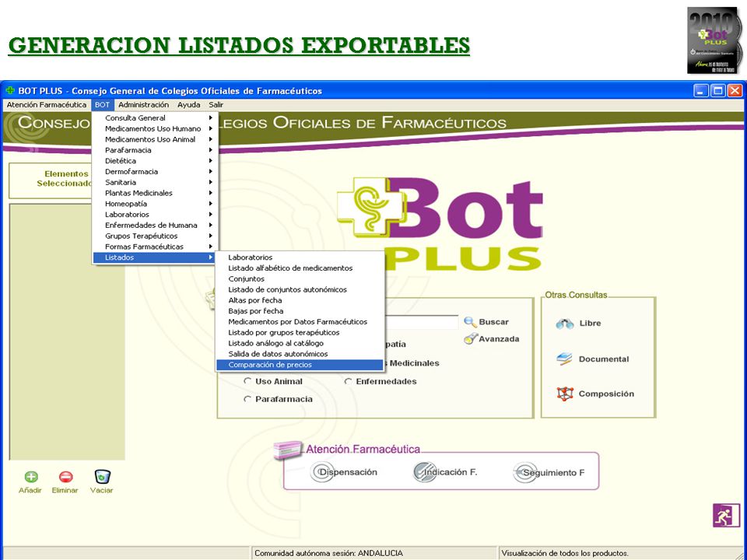Select the Uso Animal radio button
747x560 pixels.
(x=247, y=381)
